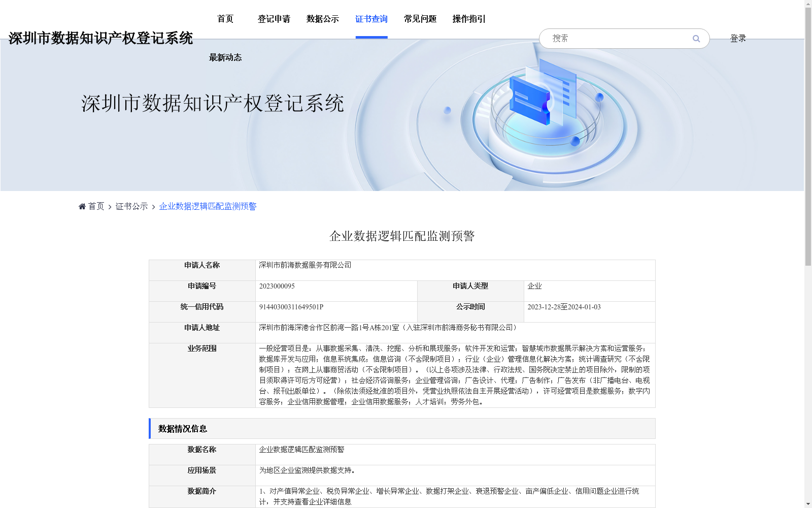Viewport: 812px width, 508px height.
Task: Click the applicant type value 企业
Action: pyautogui.click(x=534, y=286)
